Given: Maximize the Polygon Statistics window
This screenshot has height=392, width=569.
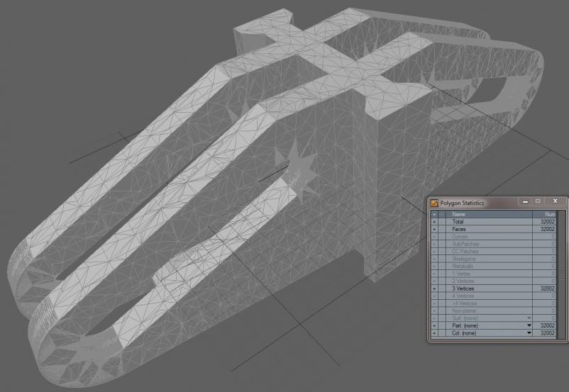Looking at the screenshot, I should 538,202.
